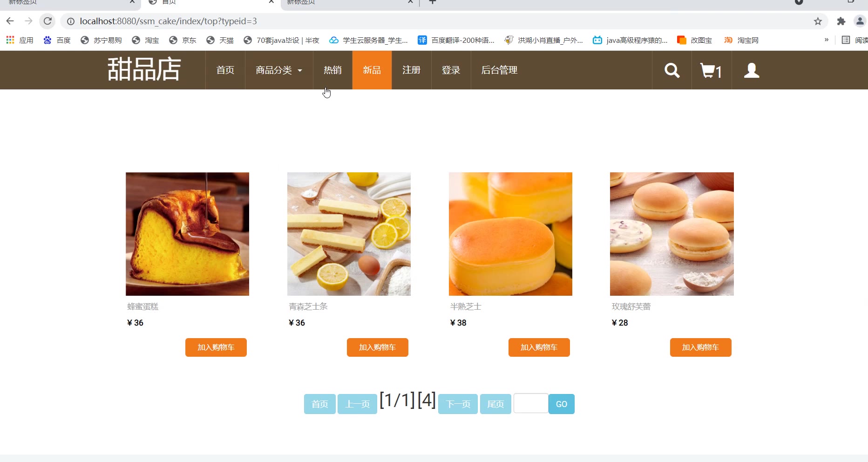868x462 pixels.
Task: Open the 半熟芝士 product thumbnail
Action: [x=510, y=234]
